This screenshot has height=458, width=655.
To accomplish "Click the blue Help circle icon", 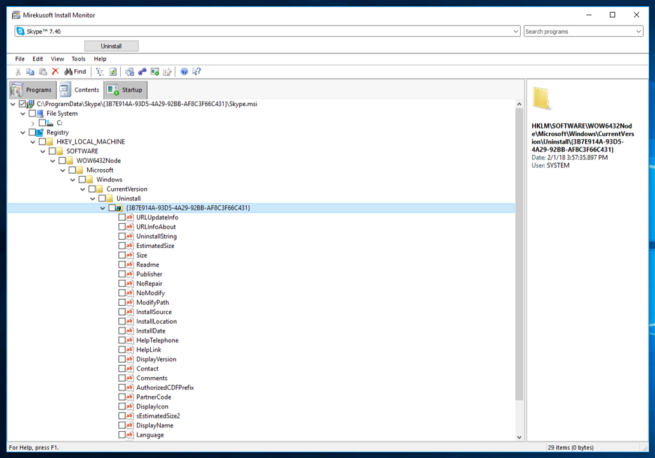I will point(184,72).
